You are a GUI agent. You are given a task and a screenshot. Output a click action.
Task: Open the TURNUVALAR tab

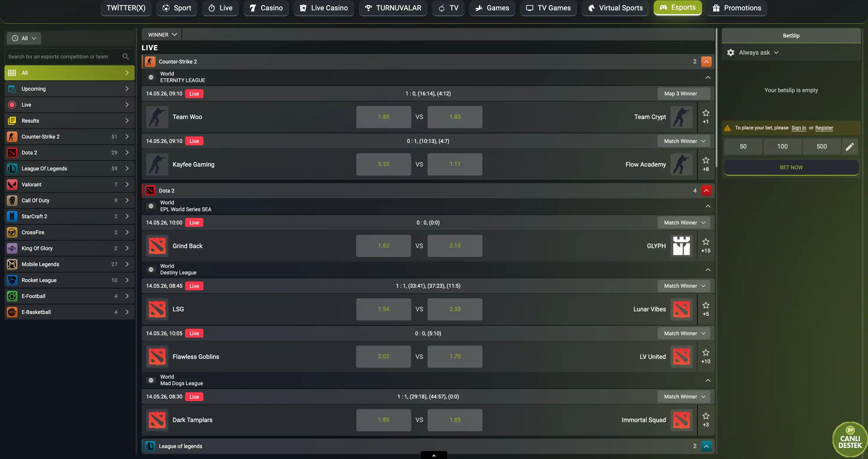(x=393, y=8)
